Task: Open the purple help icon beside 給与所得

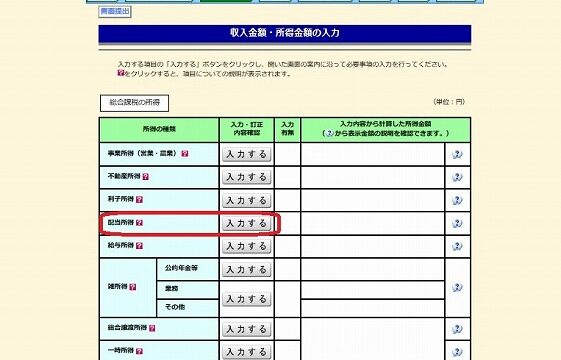Action: click(140, 245)
